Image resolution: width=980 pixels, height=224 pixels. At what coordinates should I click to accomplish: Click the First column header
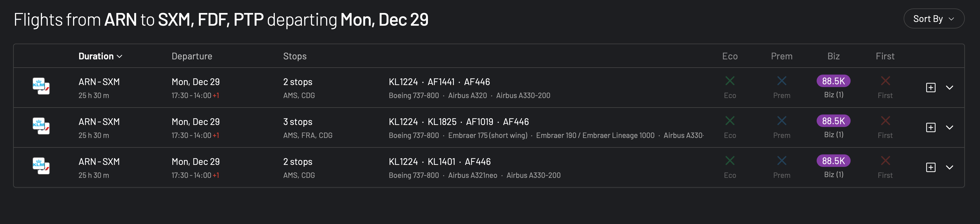coord(885,56)
